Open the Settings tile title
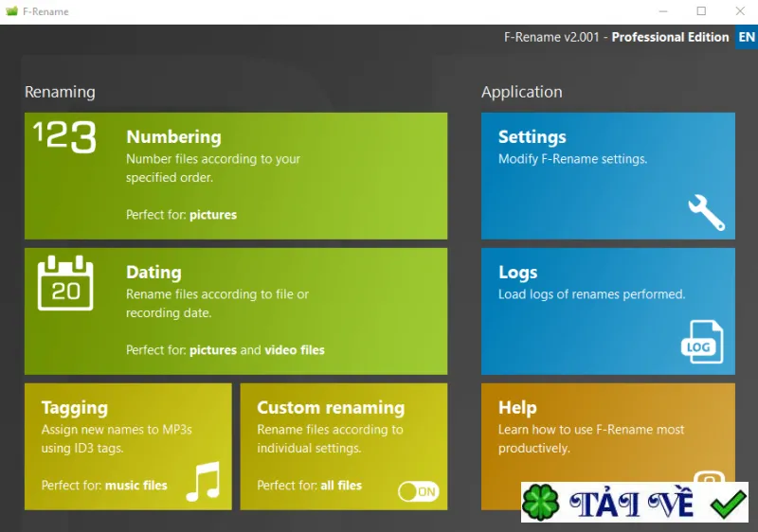Screen dimensions: 758x532 532,137
